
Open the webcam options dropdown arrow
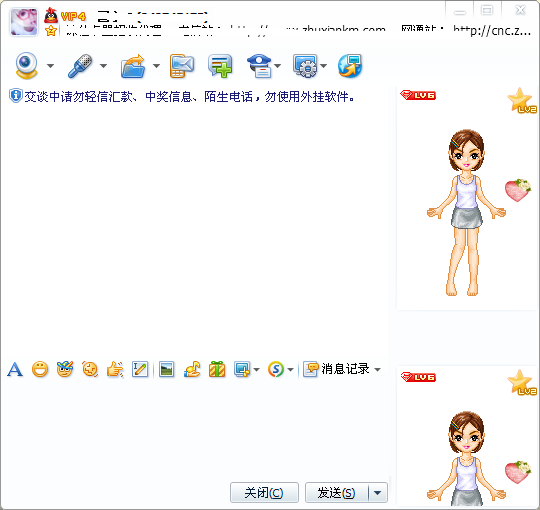51,66
